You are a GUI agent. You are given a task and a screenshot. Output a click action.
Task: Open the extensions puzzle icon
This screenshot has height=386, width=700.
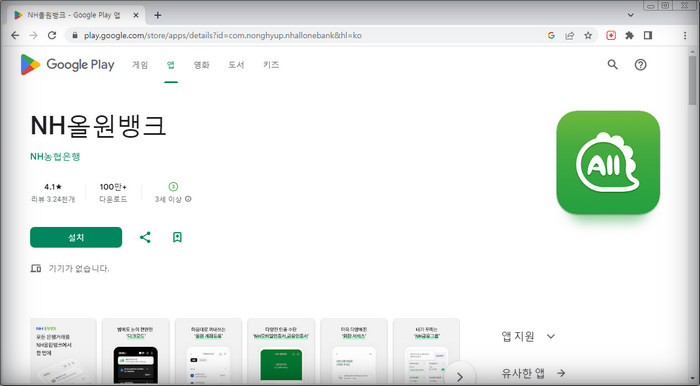[x=629, y=35]
